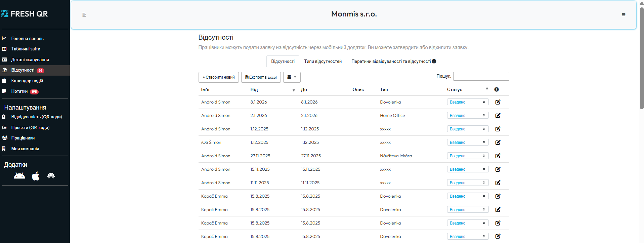The height and width of the screenshot is (243, 644).
Task: Open the top-right hamburger menu
Action: pyautogui.click(x=623, y=15)
